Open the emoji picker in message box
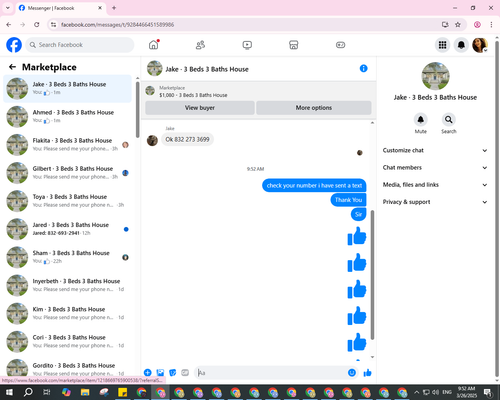 [352, 373]
